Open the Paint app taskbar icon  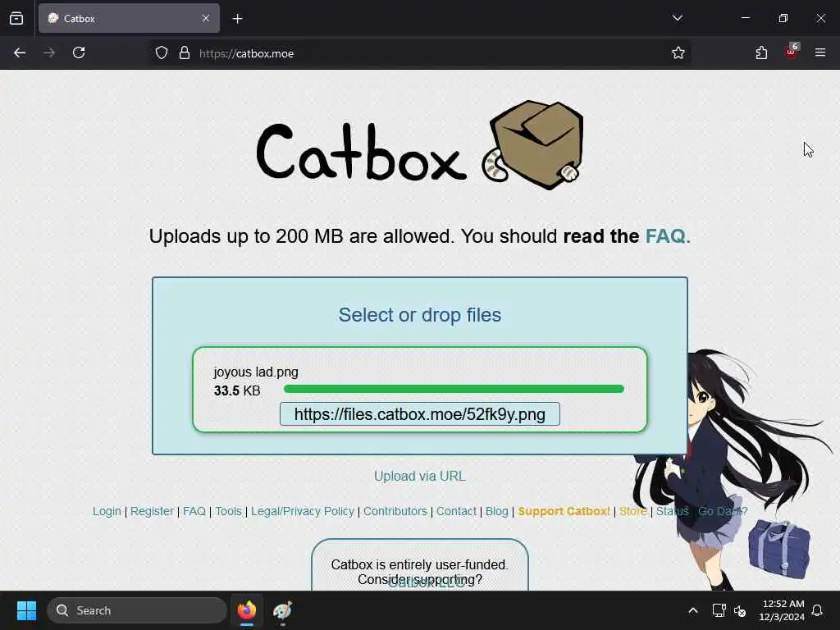[282, 610]
